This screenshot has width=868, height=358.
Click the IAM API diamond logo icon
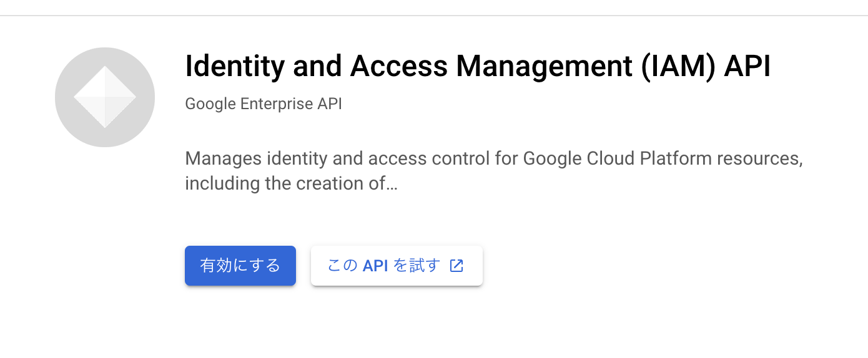pyautogui.click(x=105, y=97)
